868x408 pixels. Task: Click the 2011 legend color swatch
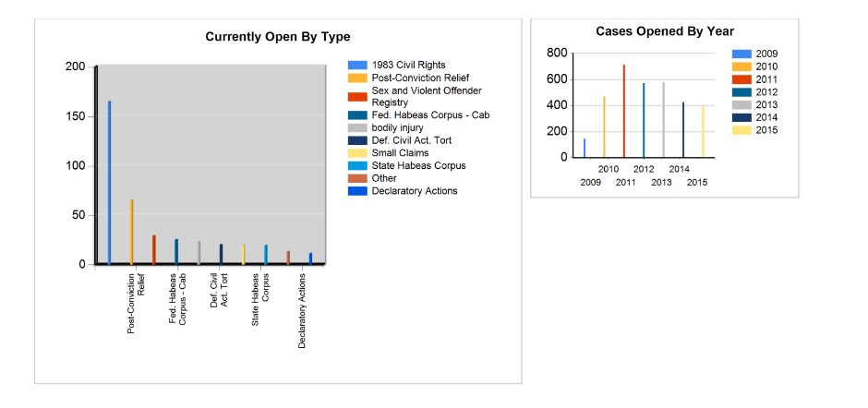(x=741, y=79)
